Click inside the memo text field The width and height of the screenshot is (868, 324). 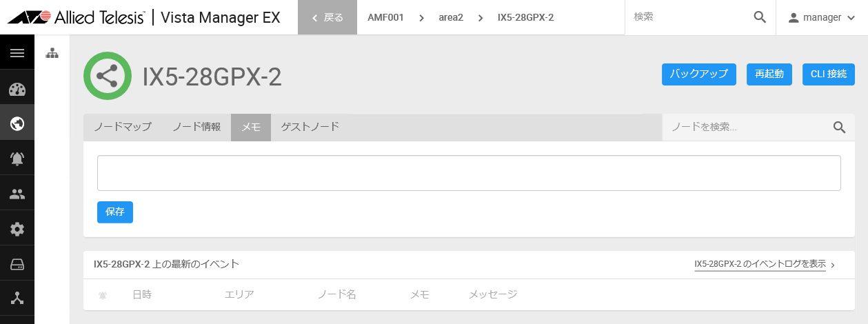pyautogui.click(x=469, y=173)
